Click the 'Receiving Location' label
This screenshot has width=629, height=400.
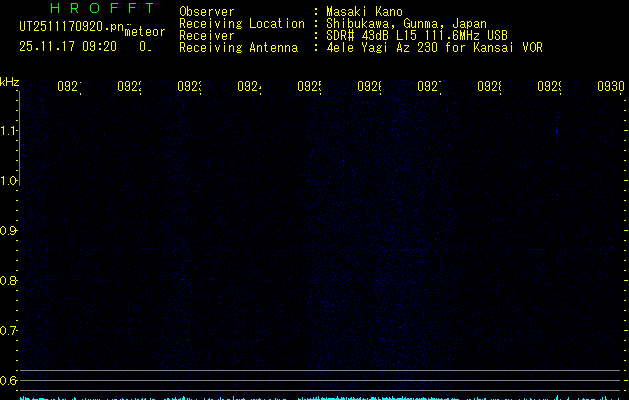tap(242, 24)
